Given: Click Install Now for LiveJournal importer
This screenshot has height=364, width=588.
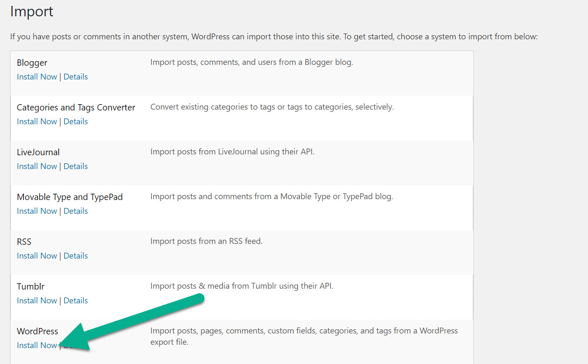Looking at the screenshot, I should [37, 166].
